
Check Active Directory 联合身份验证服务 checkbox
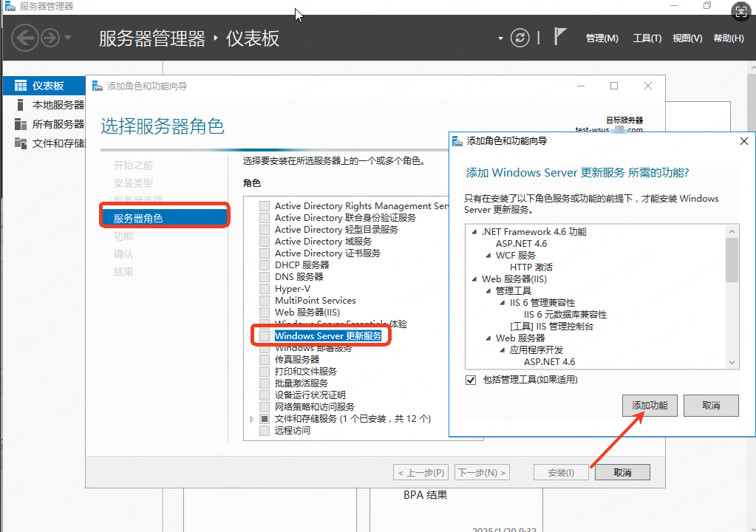click(x=265, y=218)
